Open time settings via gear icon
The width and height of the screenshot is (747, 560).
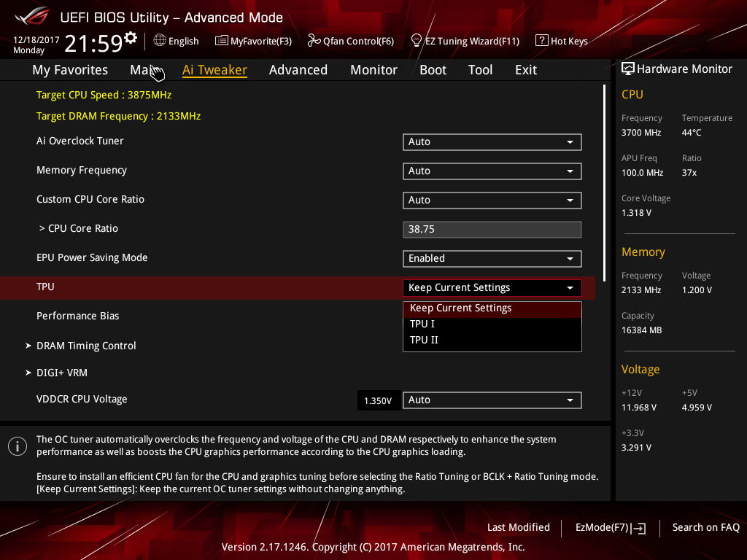pos(131,37)
